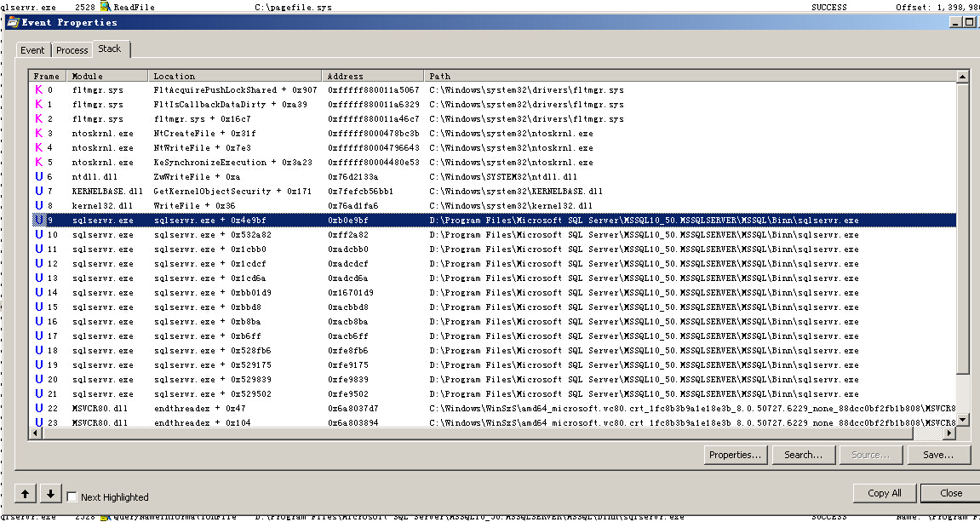This screenshot has height=522, width=980.
Task: Click the K icon of frame 3 NtCreateFile
Action: pos(39,133)
